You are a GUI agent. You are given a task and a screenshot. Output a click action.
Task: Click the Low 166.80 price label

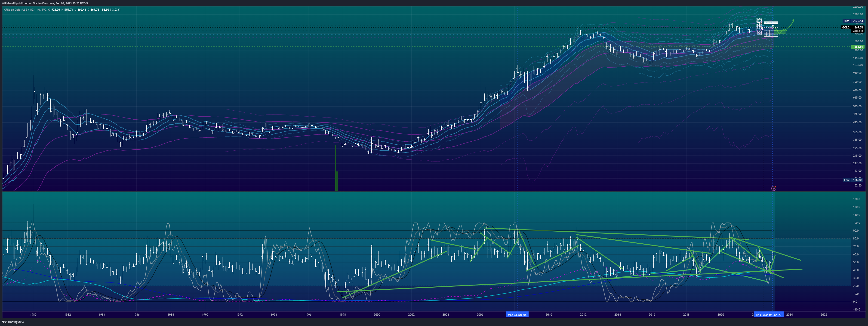853,180
